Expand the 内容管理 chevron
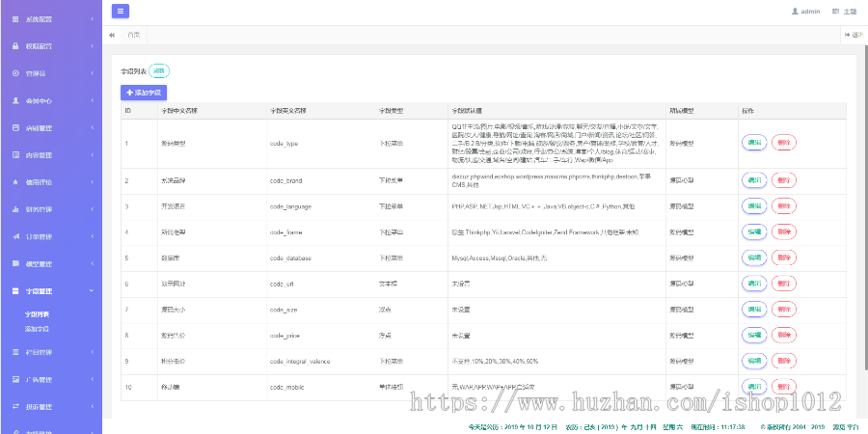 (x=93, y=155)
